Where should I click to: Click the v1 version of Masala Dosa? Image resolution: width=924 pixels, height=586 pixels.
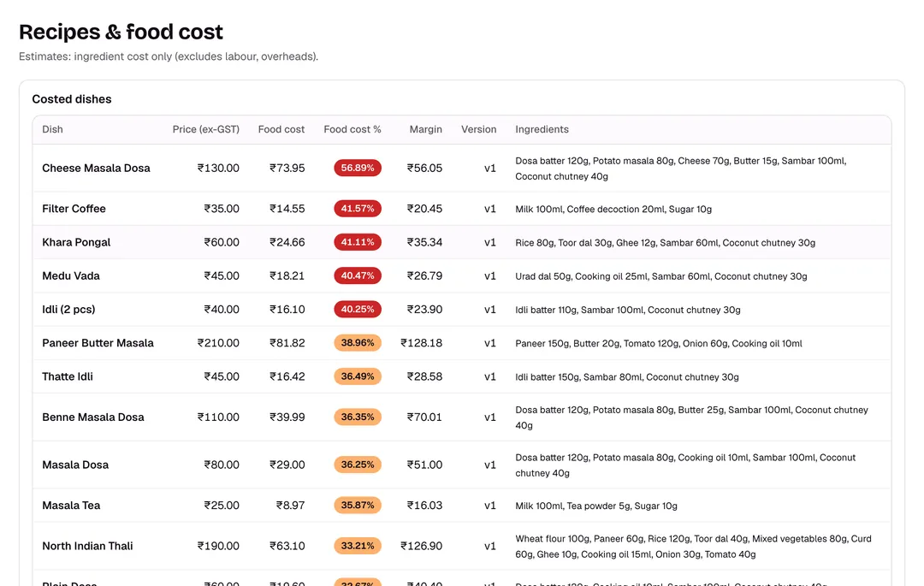(x=490, y=465)
